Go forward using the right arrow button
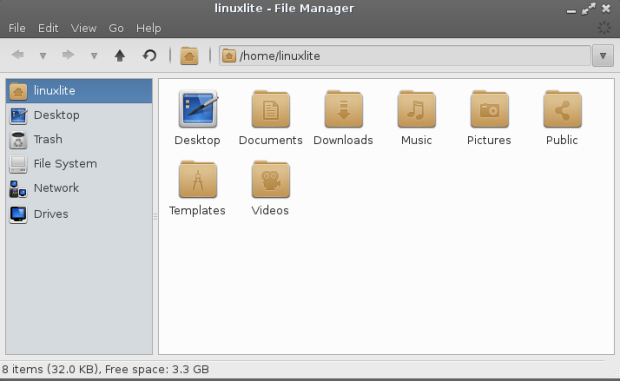This screenshot has height=381, width=620. coord(68,55)
